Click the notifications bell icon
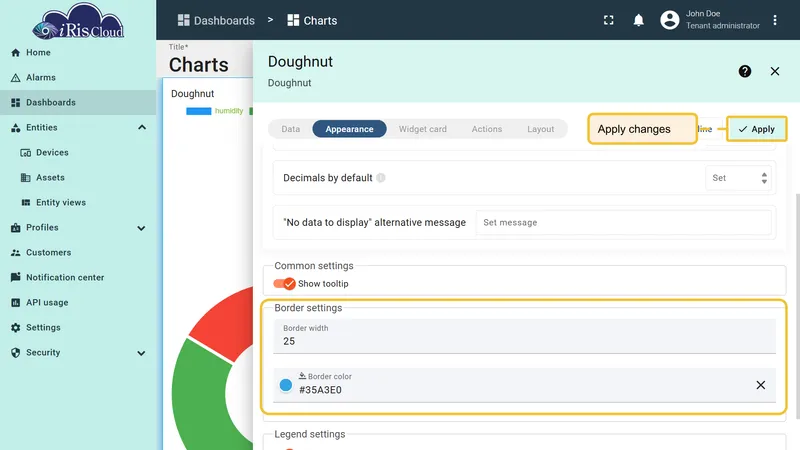 coord(638,20)
